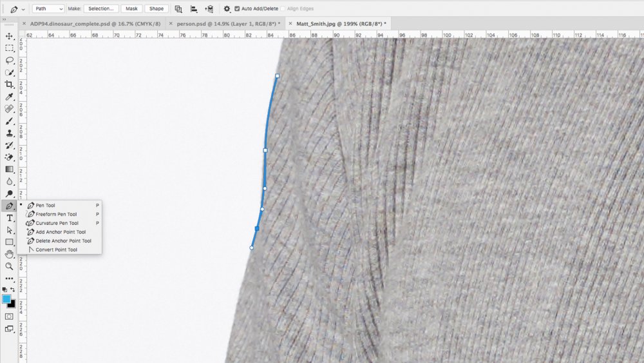The image size is (644, 363).
Task: Select the Lasso tool
Action: 9,61
